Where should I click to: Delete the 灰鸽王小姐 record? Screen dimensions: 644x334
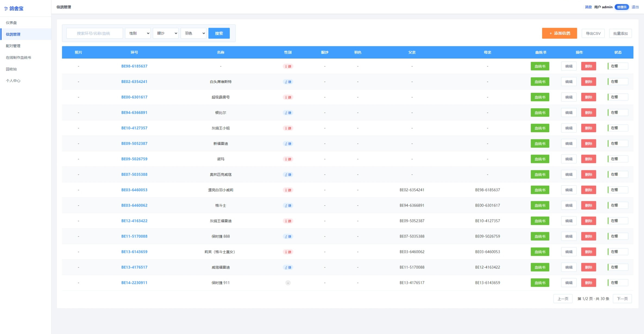pyautogui.click(x=589, y=128)
